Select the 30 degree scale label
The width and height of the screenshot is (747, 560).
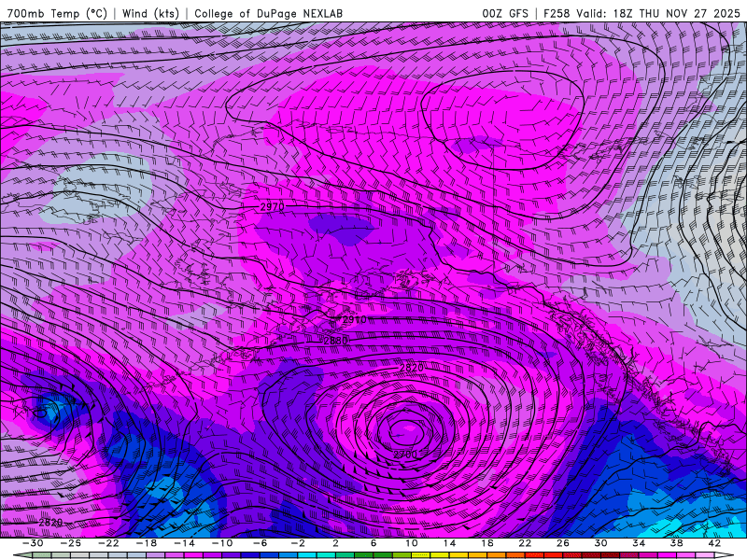click(600, 543)
